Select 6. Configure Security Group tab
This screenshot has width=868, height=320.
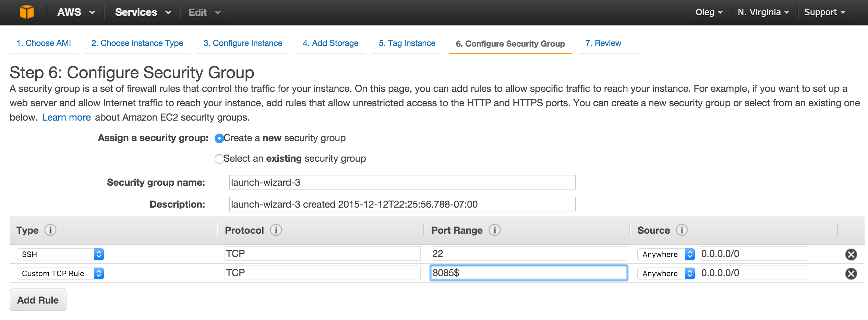[x=510, y=44]
